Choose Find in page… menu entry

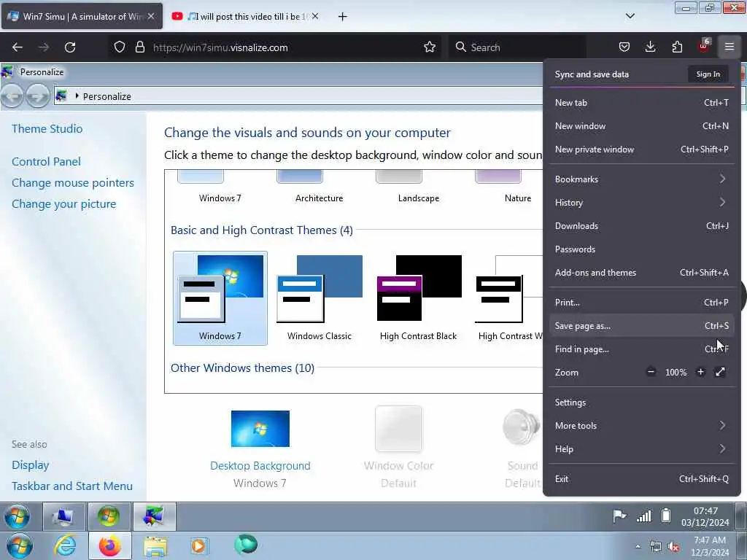(x=642, y=349)
